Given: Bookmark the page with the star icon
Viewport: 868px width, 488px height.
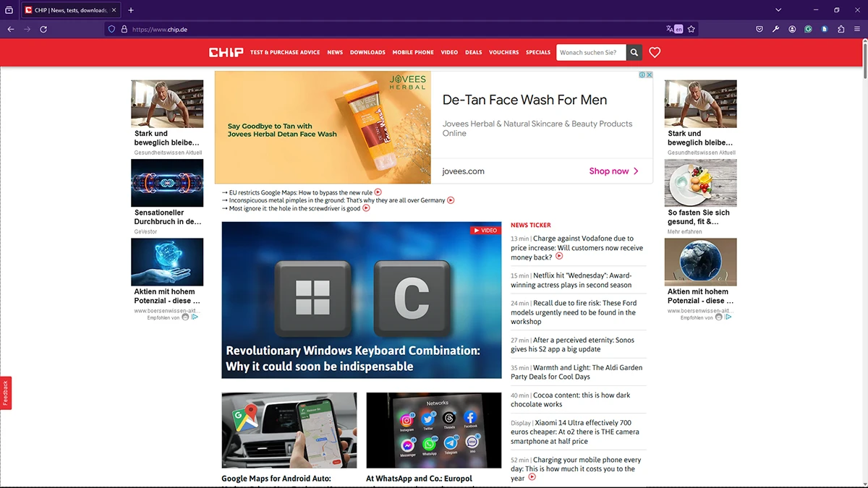Looking at the screenshot, I should click(692, 29).
